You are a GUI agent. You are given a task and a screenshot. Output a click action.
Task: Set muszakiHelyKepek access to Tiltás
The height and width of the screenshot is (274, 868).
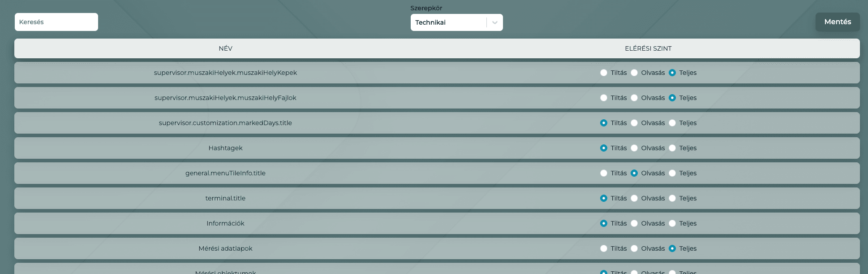[x=604, y=73]
